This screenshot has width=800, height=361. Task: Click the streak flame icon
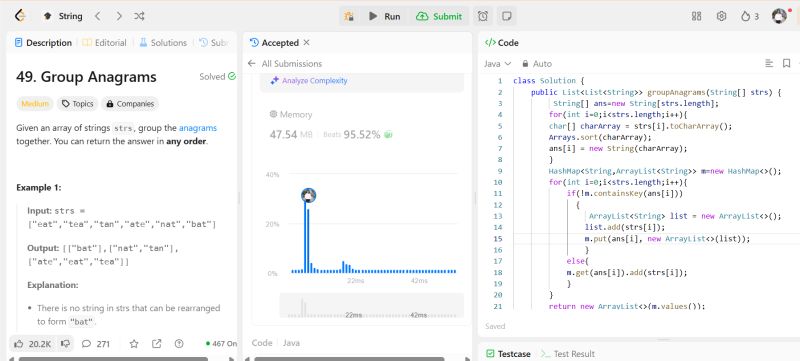(745, 16)
